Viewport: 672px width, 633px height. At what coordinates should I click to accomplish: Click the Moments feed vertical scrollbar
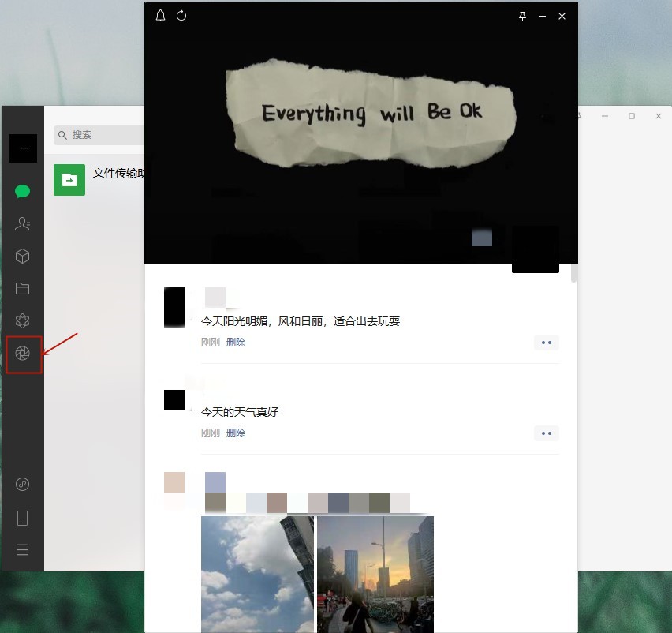(x=574, y=274)
